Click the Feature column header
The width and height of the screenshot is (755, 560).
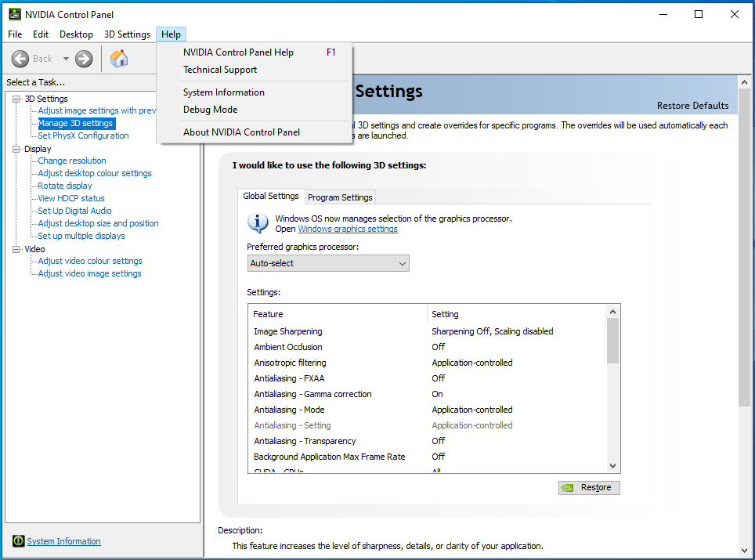pyautogui.click(x=337, y=314)
